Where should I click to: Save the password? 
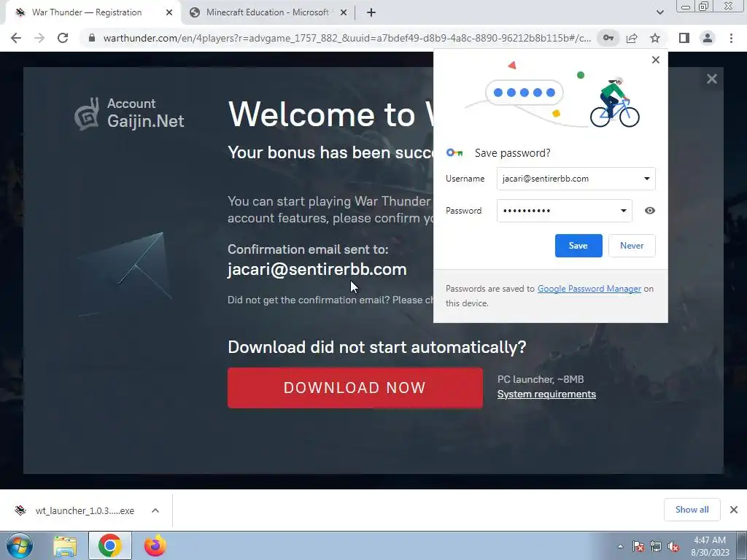[x=578, y=246]
